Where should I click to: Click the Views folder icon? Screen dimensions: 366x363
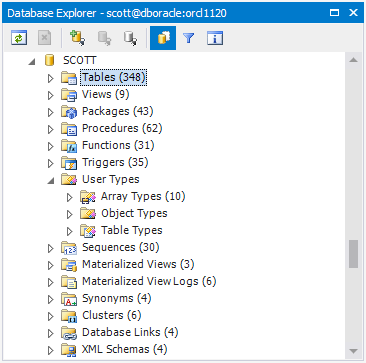pos(69,95)
